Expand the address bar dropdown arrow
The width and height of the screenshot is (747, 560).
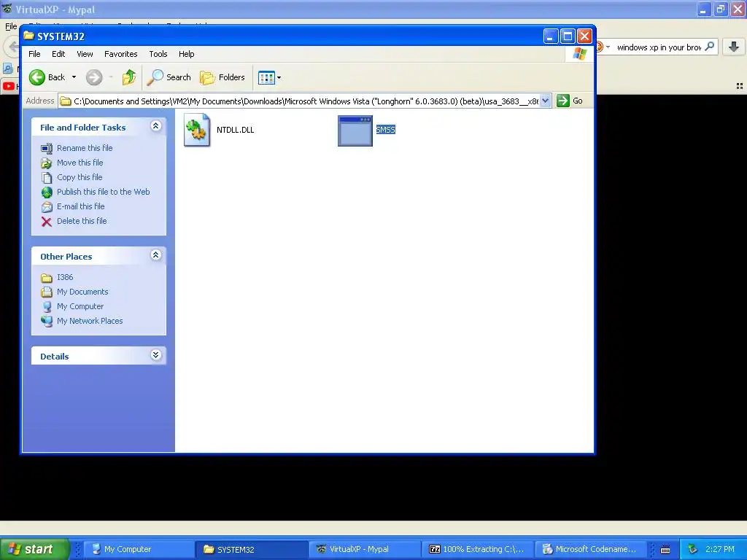click(546, 101)
